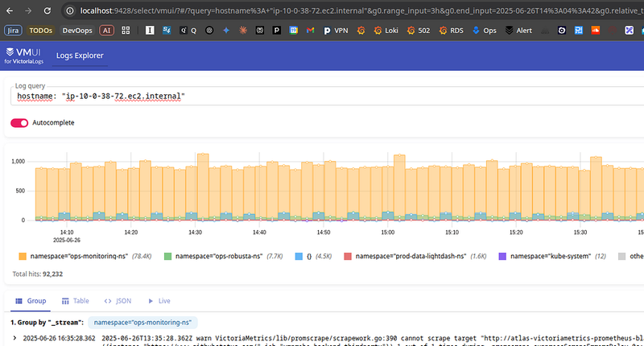
Task: Toggle the Autocomplete switch
Action: click(19, 123)
